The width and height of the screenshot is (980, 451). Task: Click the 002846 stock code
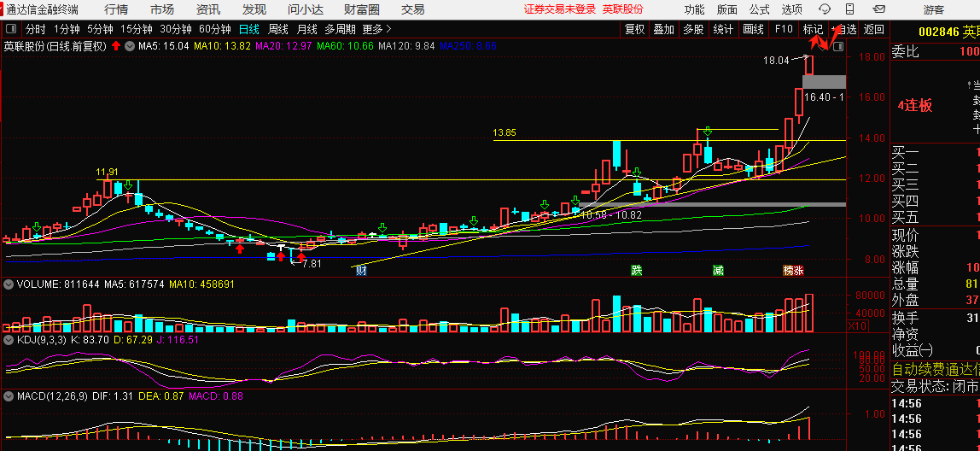(x=939, y=32)
